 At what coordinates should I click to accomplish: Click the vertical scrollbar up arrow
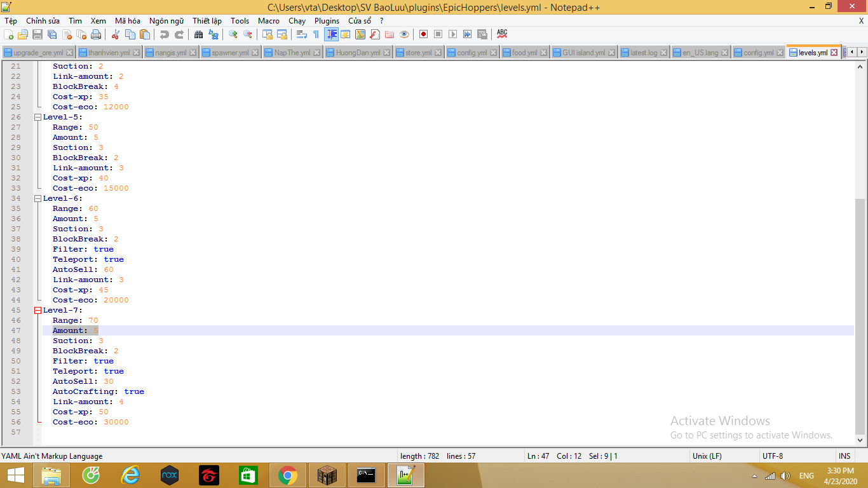pos(861,65)
